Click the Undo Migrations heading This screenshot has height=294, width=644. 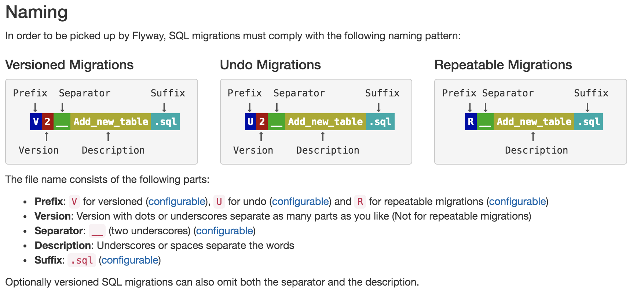coord(270,65)
